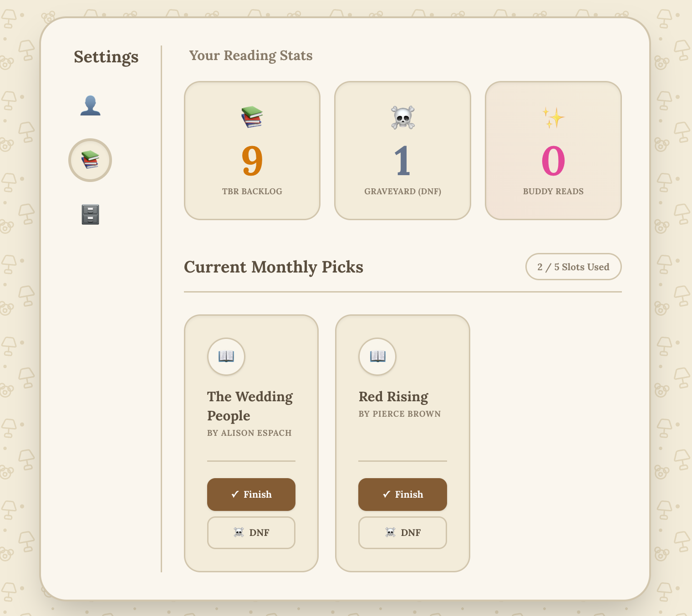The width and height of the screenshot is (692, 616).
Task: Mark The Wedding People as finished
Action: [x=251, y=495]
